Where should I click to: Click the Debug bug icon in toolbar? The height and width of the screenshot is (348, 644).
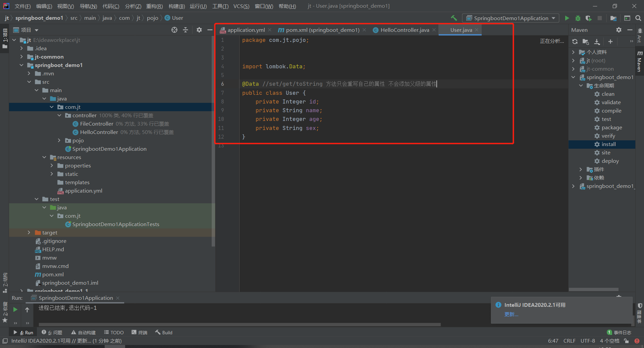(x=578, y=18)
